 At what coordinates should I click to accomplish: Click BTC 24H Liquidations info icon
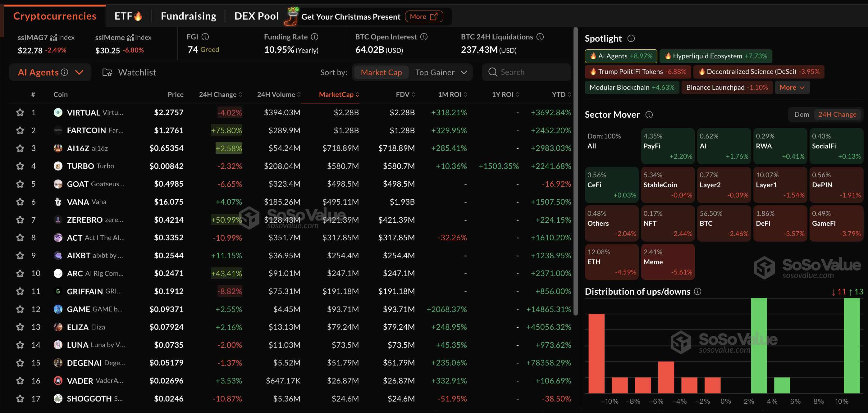[x=540, y=37]
